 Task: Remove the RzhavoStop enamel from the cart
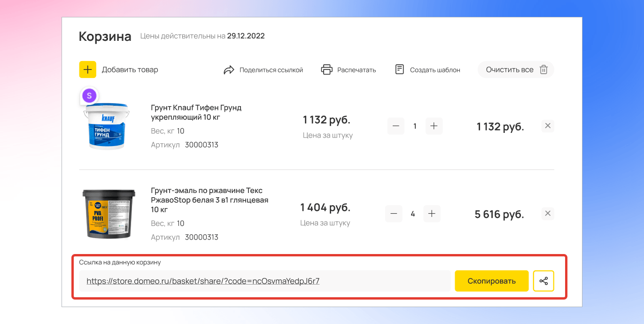[548, 214]
